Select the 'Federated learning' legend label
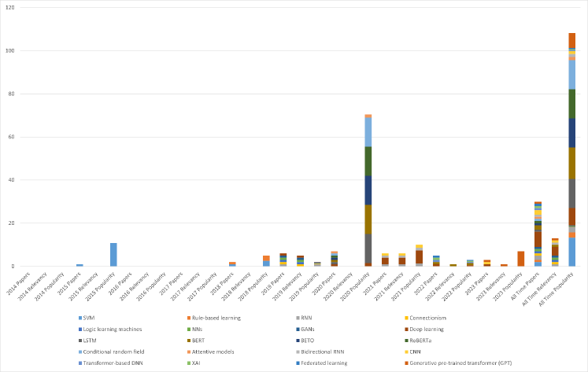 tap(324, 363)
